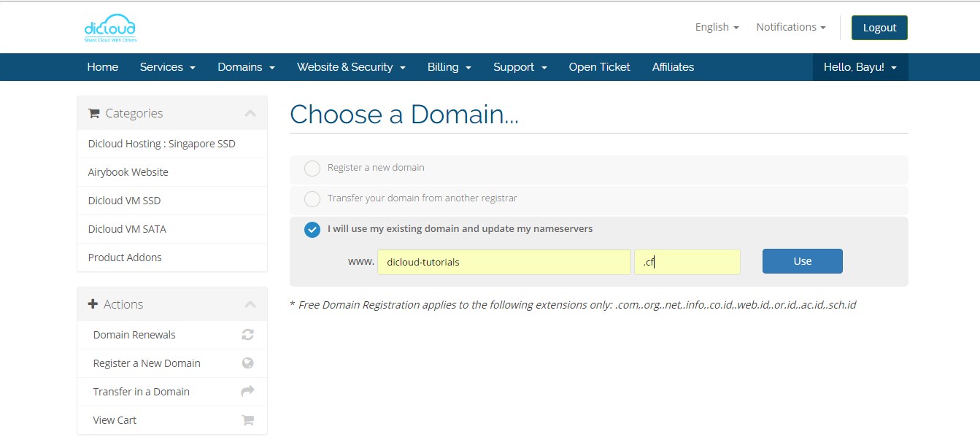Collapse the Actions panel chevron
Screen dimensions: 980x445
pos(250,304)
